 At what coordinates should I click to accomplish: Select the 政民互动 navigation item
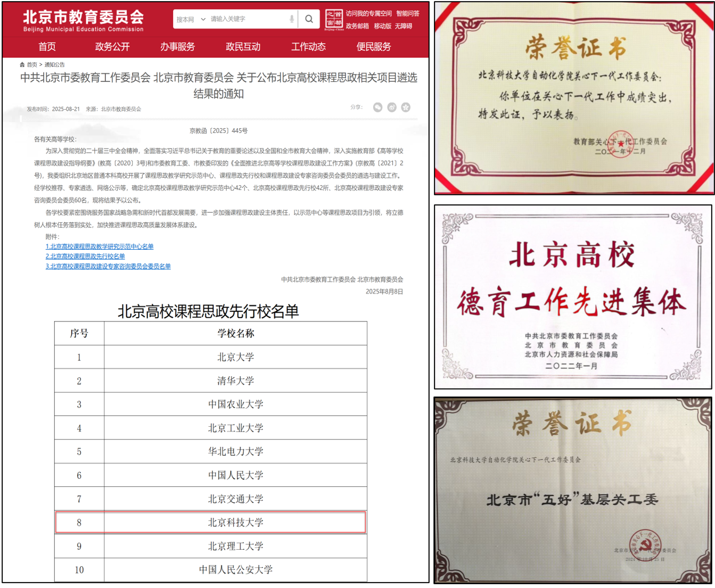click(x=243, y=47)
